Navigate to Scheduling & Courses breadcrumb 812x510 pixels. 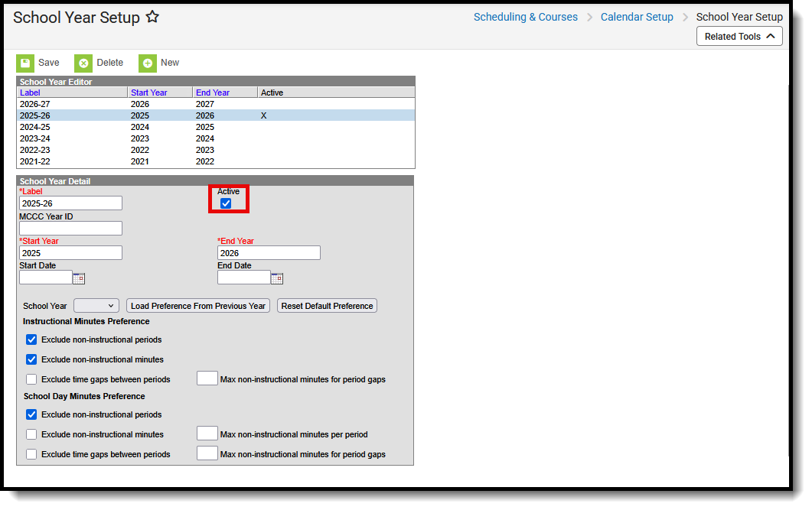(x=525, y=16)
